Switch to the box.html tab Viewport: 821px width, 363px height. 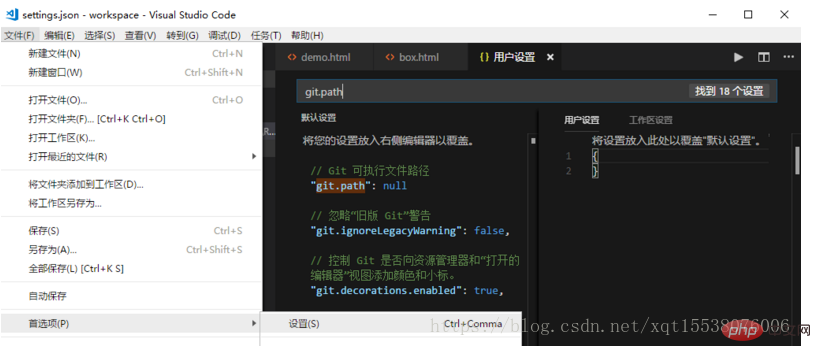(x=420, y=57)
